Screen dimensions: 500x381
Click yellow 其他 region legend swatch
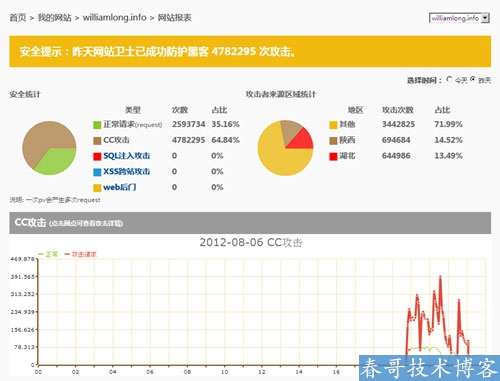(x=333, y=125)
